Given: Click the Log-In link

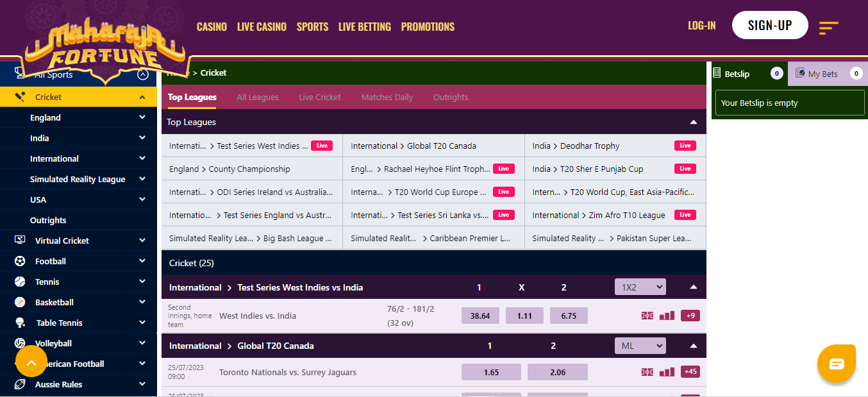Looking at the screenshot, I should 702,26.
